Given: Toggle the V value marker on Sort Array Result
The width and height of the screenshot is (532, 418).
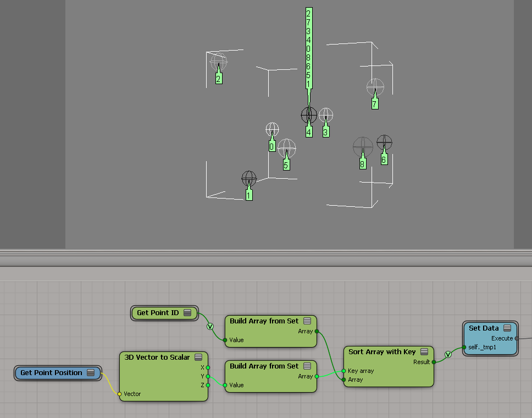Looking at the screenshot, I should [448, 354].
